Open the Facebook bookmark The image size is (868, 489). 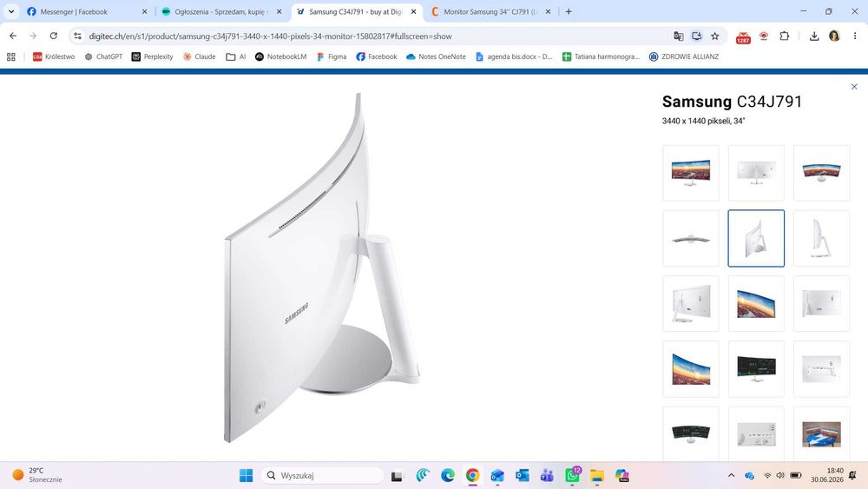pyautogui.click(x=377, y=56)
